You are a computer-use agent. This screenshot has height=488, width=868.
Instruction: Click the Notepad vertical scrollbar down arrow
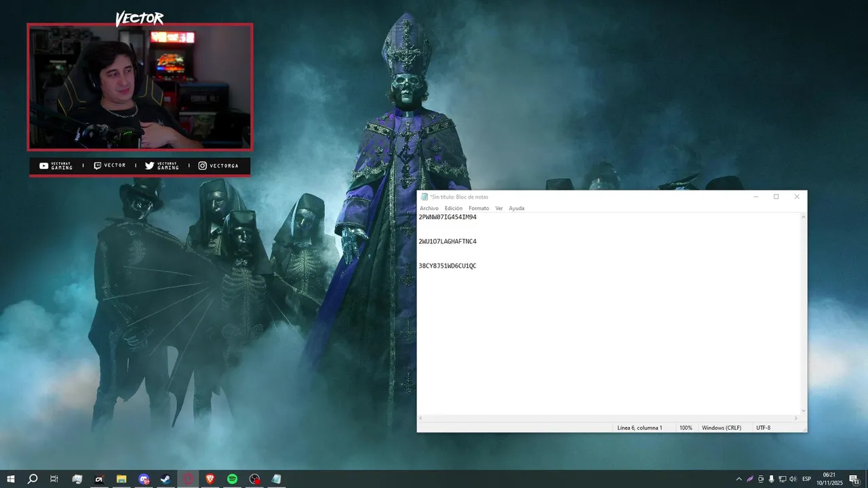coord(804,411)
